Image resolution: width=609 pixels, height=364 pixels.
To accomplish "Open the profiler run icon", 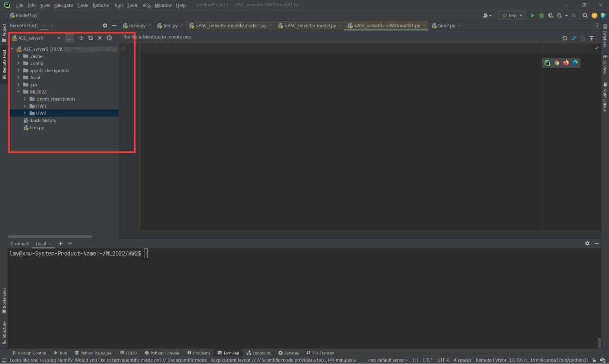I will (x=559, y=15).
